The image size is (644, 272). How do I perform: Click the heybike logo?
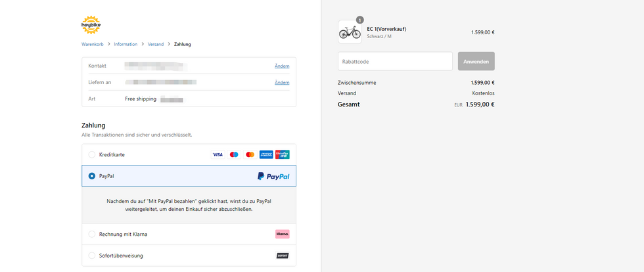click(91, 25)
